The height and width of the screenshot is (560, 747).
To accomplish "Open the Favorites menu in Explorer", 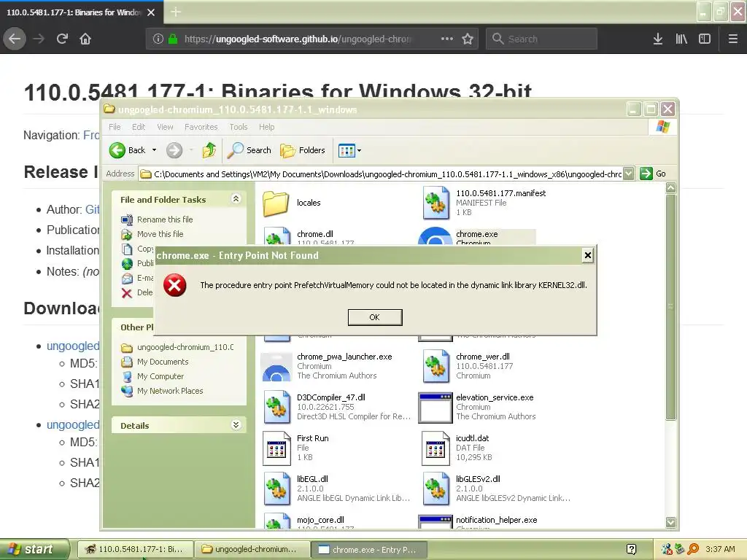I will pyautogui.click(x=201, y=127).
